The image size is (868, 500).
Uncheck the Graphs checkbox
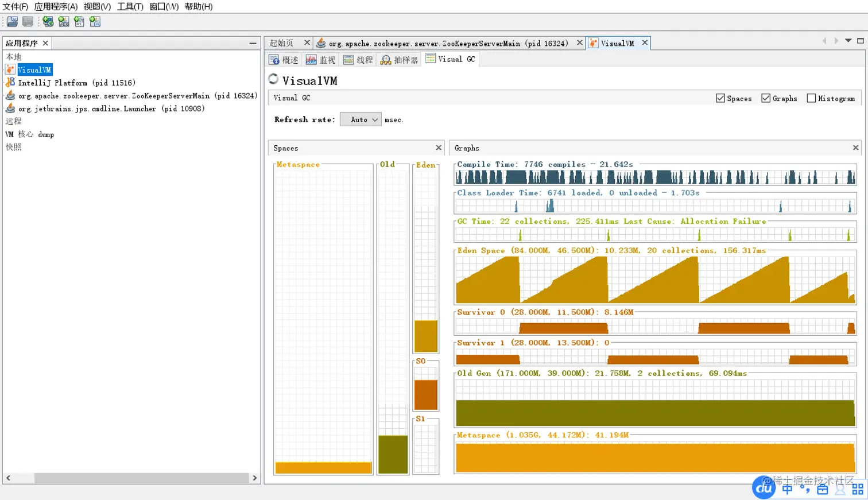tap(766, 98)
